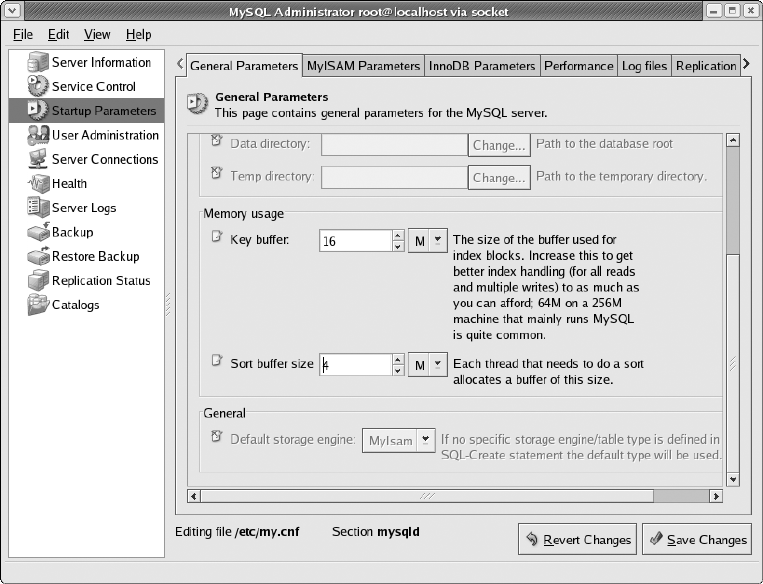Click the Key buffer value field
Screen dimensions: 763x584
(x=356, y=240)
